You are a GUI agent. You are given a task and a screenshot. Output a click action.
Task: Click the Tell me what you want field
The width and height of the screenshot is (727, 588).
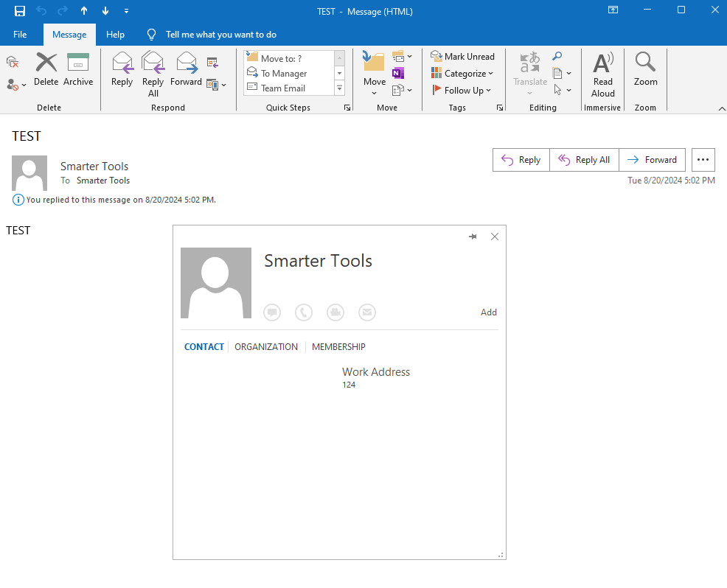(x=220, y=35)
